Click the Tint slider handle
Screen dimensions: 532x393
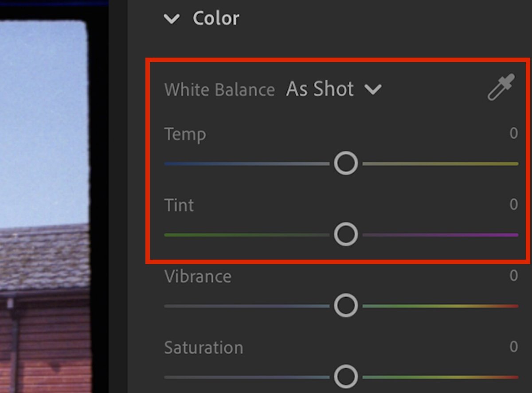click(x=346, y=234)
